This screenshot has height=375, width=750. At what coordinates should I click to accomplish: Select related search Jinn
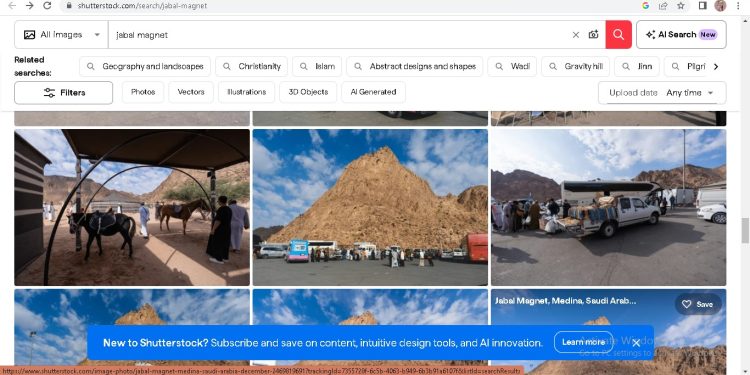637,66
